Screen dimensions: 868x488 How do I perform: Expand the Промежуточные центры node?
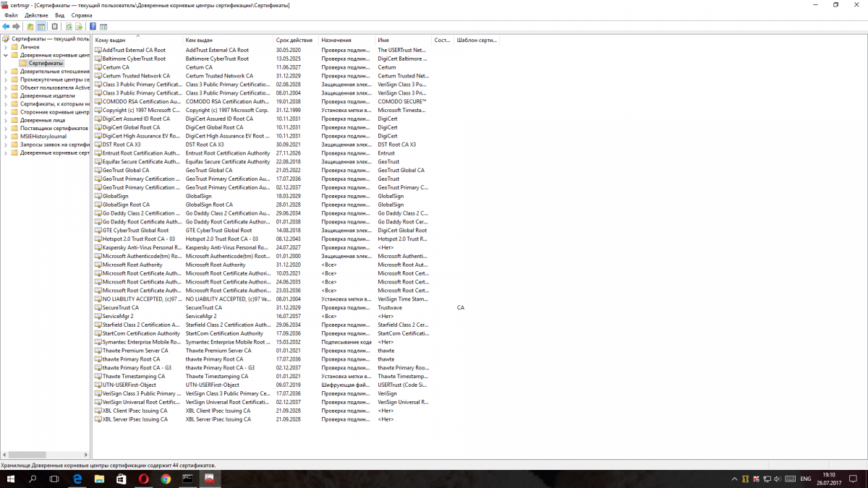pyautogui.click(x=6, y=80)
